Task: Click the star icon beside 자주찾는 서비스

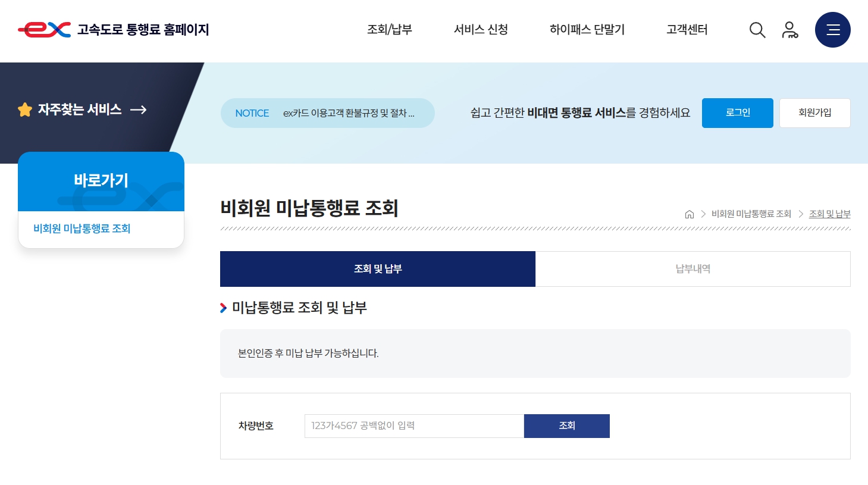Action: click(x=24, y=109)
